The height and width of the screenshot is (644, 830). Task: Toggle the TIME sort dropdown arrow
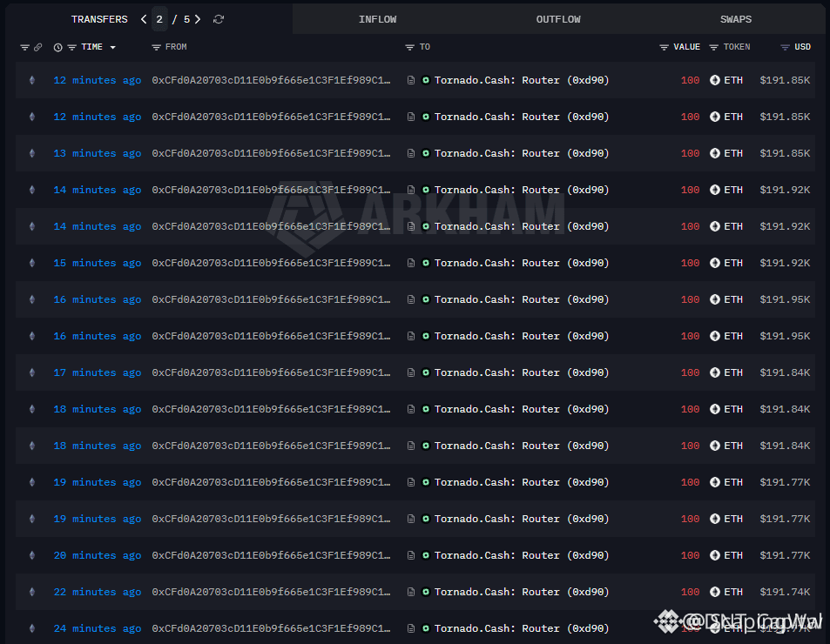(112, 48)
